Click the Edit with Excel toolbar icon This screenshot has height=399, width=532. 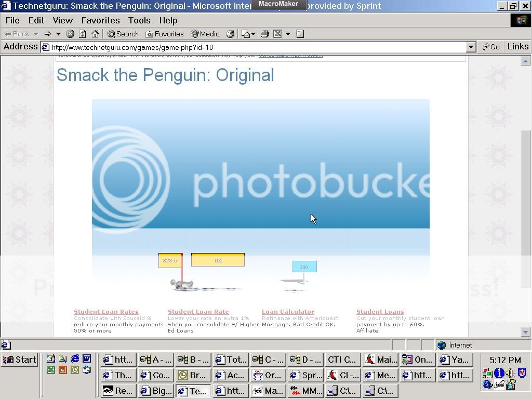pyautogui.click(x=277, y=34)
